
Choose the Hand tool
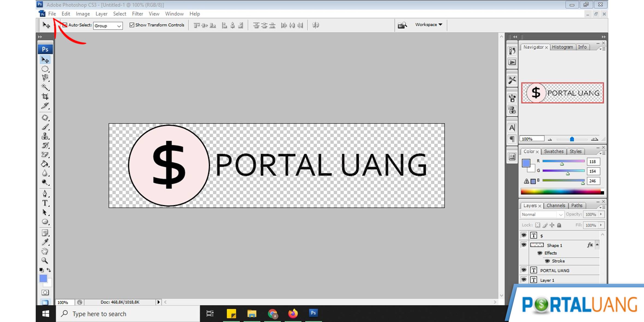45,251
